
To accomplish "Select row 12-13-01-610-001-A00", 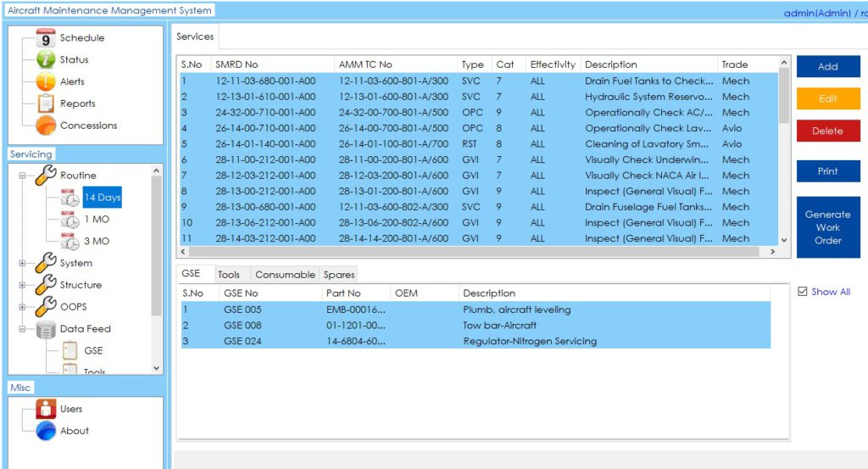I will tap(479, 97).
